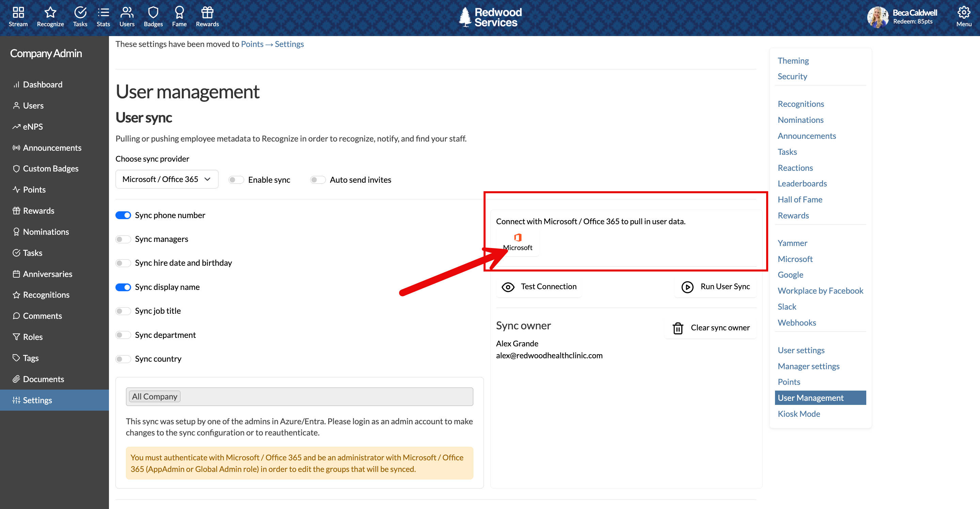
Task: Click the Nominations ribbon icon in sidebar
Action: tap(16, 232)
